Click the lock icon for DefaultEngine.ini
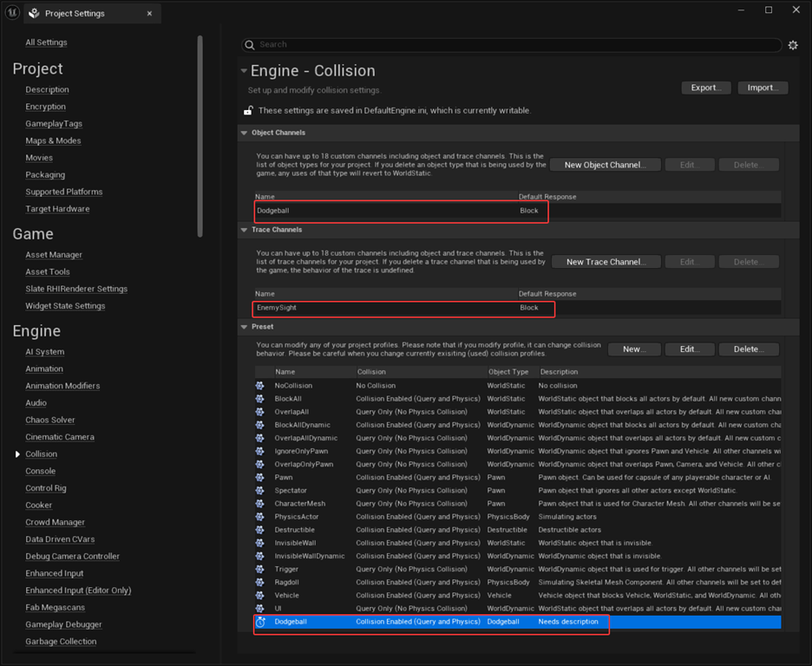Viewport: 812px width, 666px height. (x=249, y=110)
